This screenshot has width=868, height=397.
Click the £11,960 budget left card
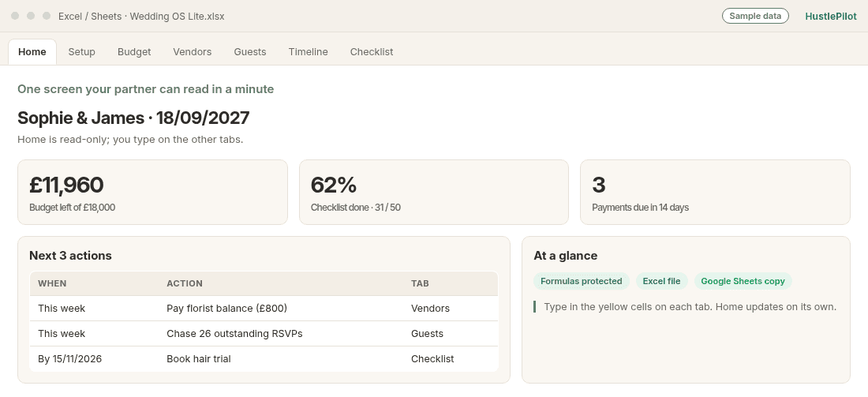pyautogui.click(x=153, y=192)
